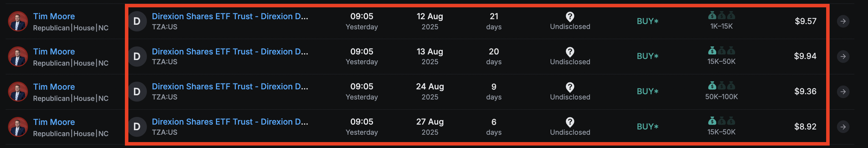Open Direxion Shares ETF link in 12 Aug row
Image resolution: width=868 pixels, height=148 pixels.
230,16
